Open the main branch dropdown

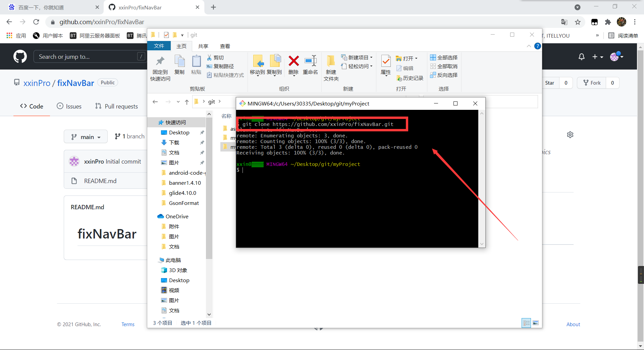[x=86, y=137]
